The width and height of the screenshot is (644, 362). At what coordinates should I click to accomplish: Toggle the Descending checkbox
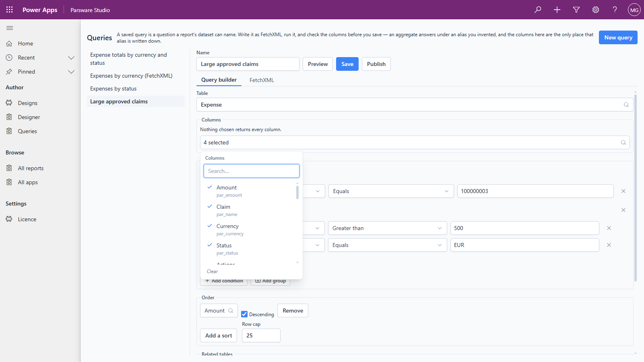point(244,314)
